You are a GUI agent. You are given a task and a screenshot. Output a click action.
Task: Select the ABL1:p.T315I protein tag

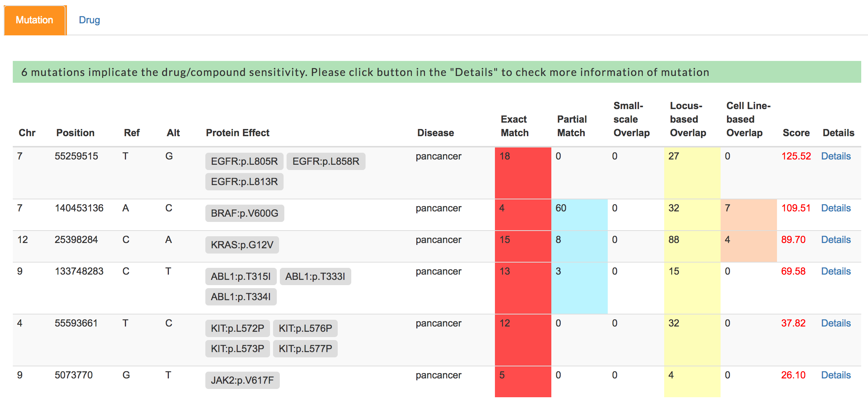point(241,276)
